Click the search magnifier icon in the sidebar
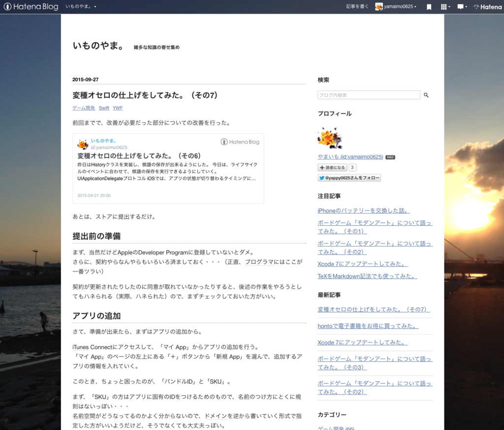Screen dimensions: 504x430 426,95
